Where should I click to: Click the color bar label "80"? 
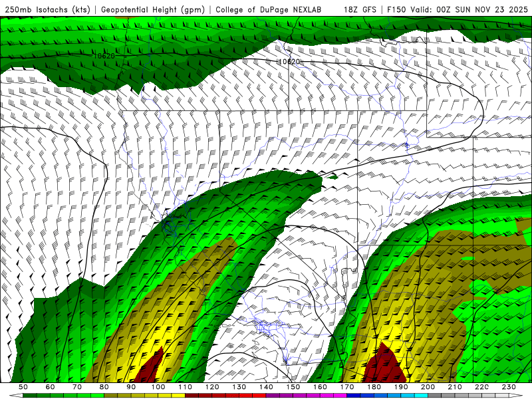(104, 387)
